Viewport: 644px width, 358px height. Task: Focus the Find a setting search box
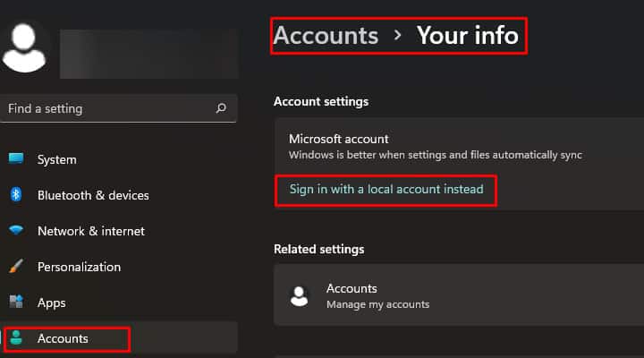click(118, 108)
